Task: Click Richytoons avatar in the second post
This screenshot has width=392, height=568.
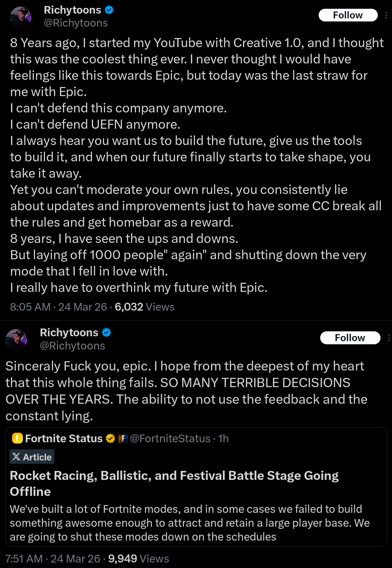Action: tap(16, 340)
